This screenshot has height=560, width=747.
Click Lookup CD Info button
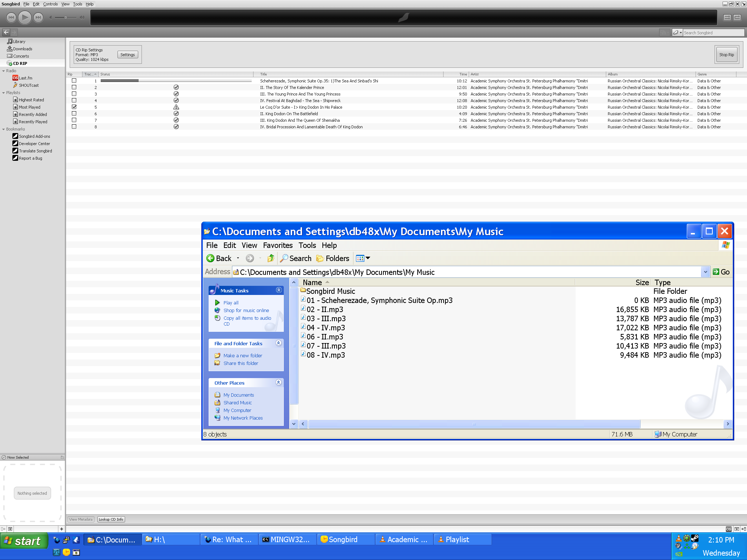[111, 520]
